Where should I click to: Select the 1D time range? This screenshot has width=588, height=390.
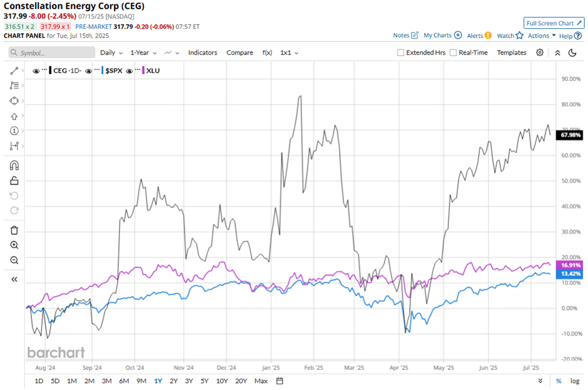tap(39, 381)
